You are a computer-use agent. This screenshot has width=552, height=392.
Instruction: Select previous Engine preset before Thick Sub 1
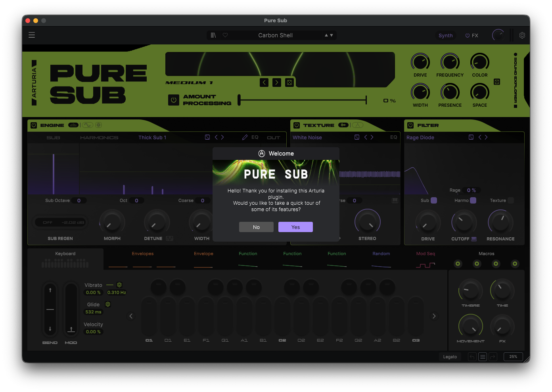pos(216,137)
